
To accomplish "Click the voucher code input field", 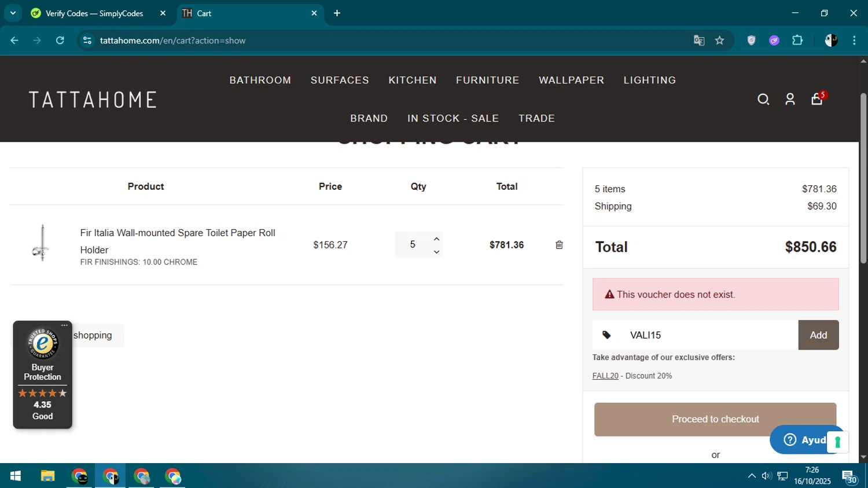I will click(709, 335).
